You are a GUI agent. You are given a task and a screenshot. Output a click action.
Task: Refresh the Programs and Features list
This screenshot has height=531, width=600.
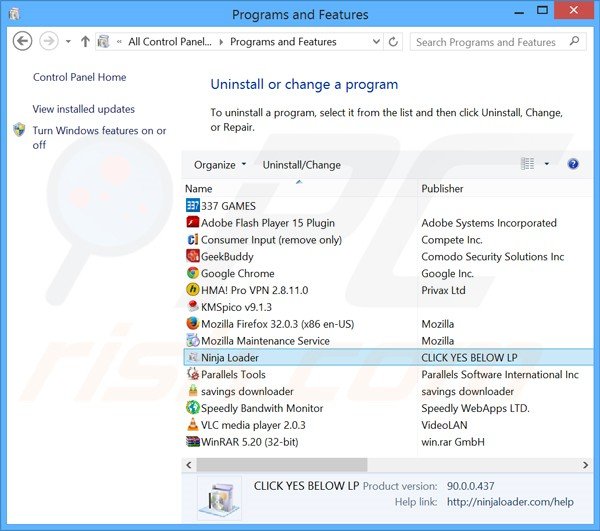[x=393, y=41]
